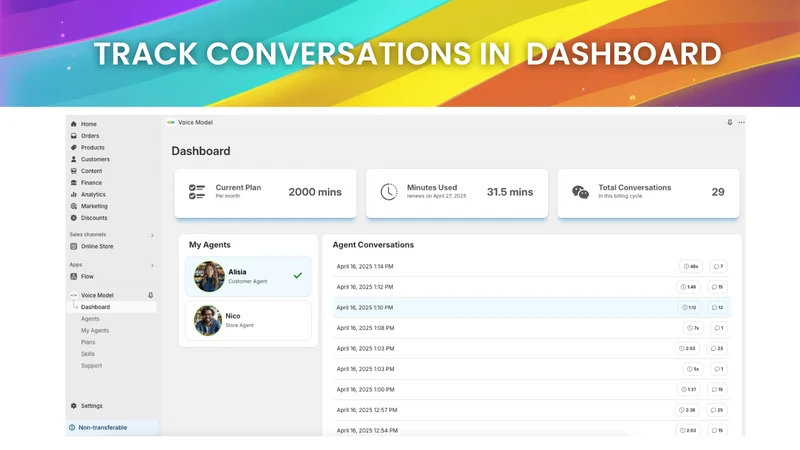Open the Content section
This screenshot has height=450, width=800.
[91, 171]
